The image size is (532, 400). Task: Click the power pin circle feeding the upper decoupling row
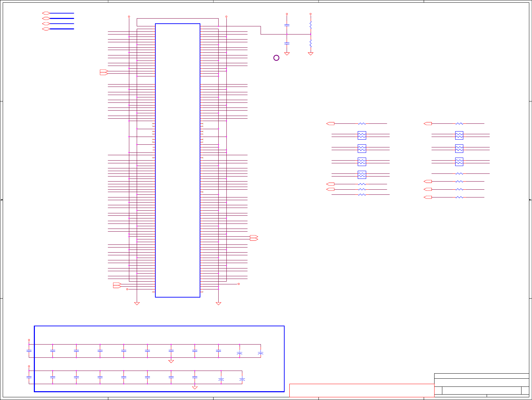[x=29, y=340]
